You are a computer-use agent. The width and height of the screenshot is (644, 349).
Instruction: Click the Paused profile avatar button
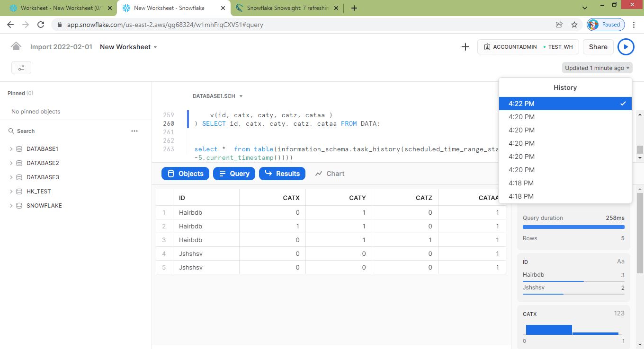coord(606,25)
